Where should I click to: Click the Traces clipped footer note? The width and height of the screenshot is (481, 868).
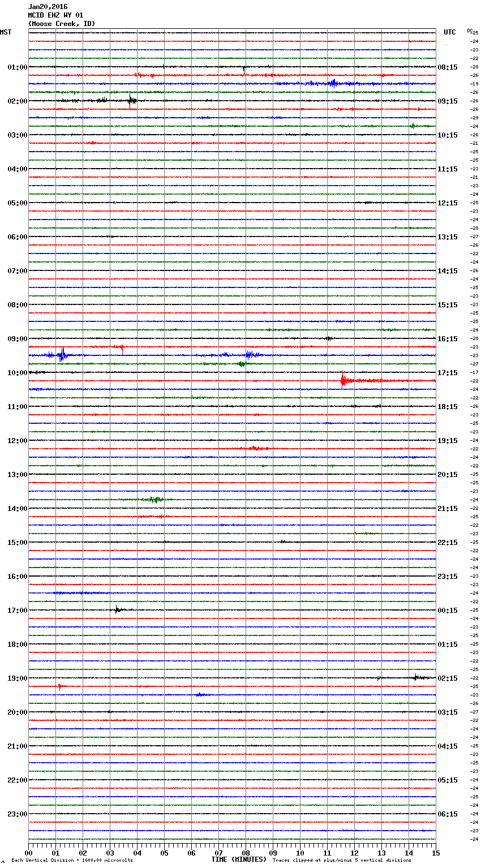(342, 861)
